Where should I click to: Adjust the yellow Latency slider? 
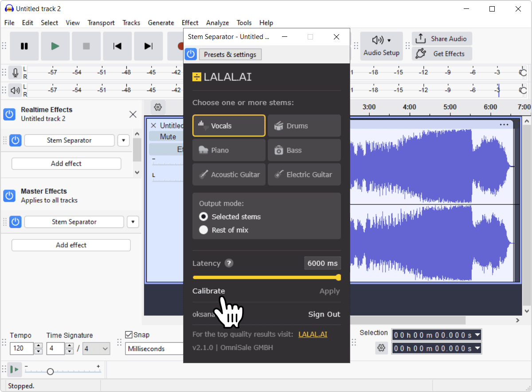pos(267,278)
